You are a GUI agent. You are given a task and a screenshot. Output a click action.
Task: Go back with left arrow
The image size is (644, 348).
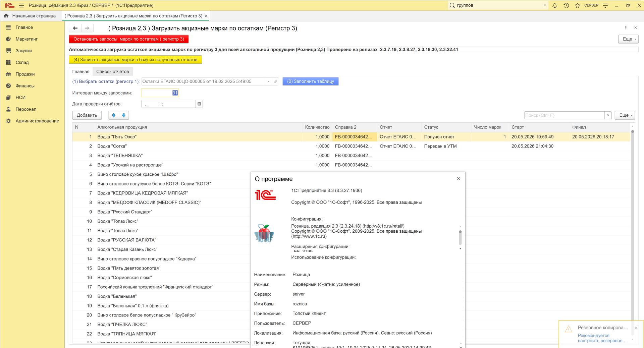tap(75, 28)
